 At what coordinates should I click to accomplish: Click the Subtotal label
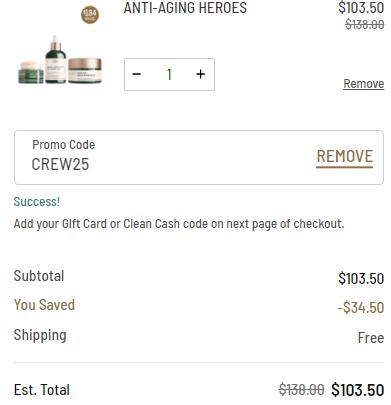click(39, 276)
